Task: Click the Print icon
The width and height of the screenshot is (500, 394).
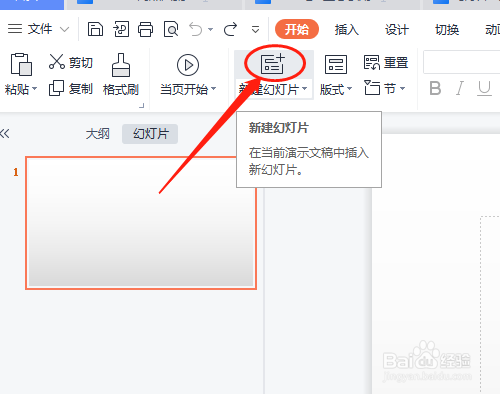Action: pos(146,29)
